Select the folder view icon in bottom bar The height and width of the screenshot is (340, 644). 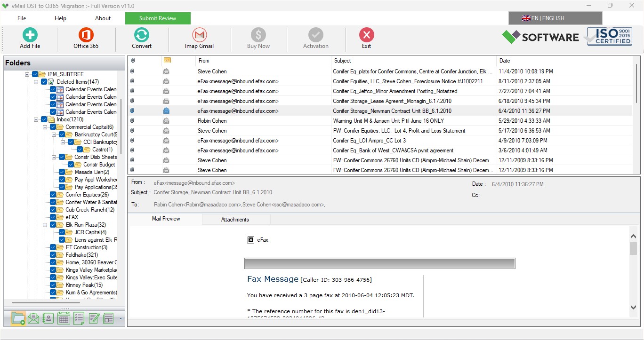[18, 318]
